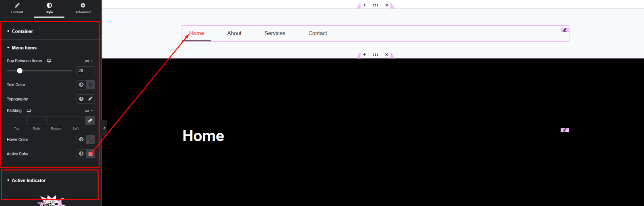Click the Gap Between Items slider handle
The height and width of the screenshot is (206, 644).
(20, 71)
